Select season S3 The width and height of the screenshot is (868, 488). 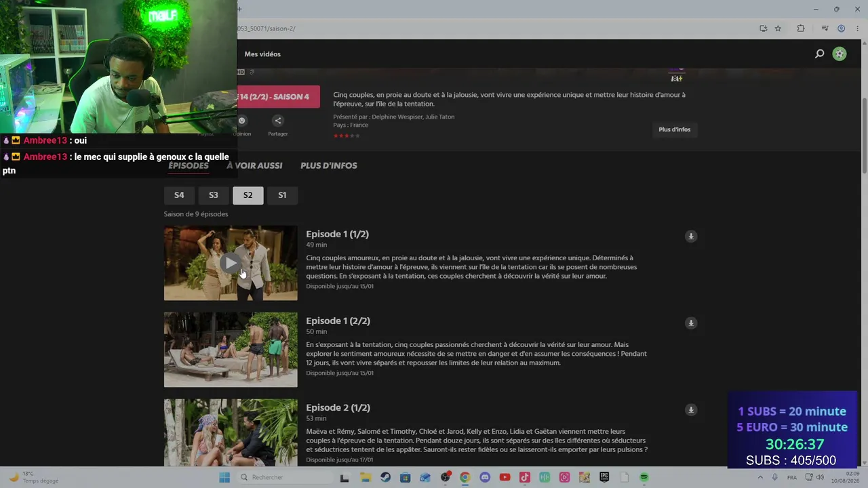pos(214,195)
